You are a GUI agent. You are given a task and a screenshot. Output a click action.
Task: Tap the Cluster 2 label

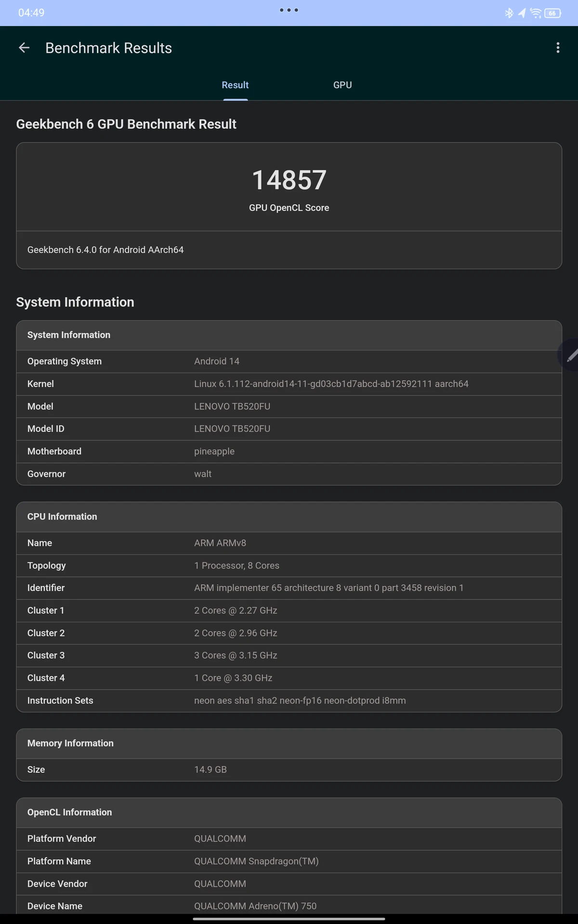(x=46, y=633)
